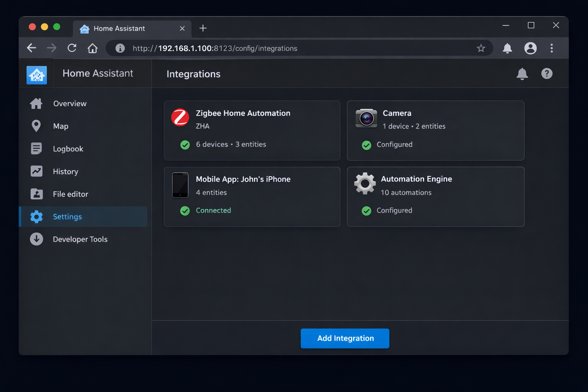This screenshot has width=588, height=392.
Task: Open the File editor icon
Action: [36, 194]
